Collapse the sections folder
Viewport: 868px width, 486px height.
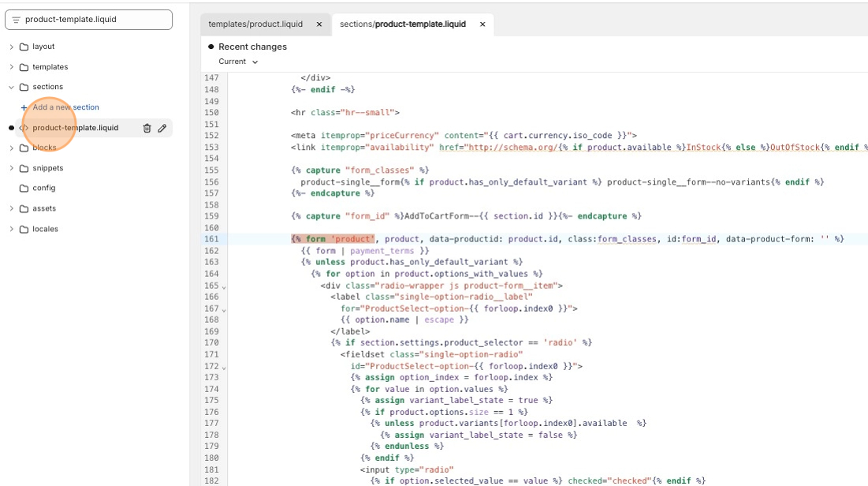(x=11, y=88)
